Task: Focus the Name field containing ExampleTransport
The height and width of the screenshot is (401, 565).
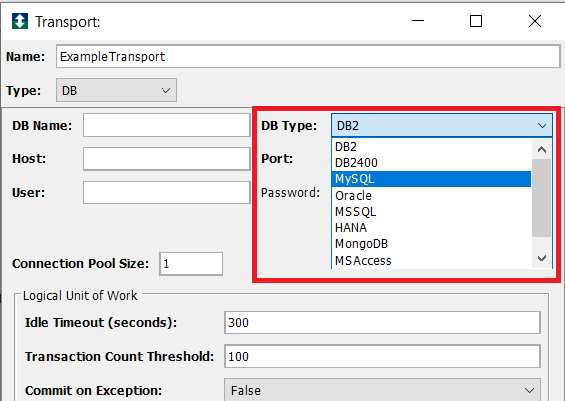Action: pyautogui.click(x=308, y=57)
